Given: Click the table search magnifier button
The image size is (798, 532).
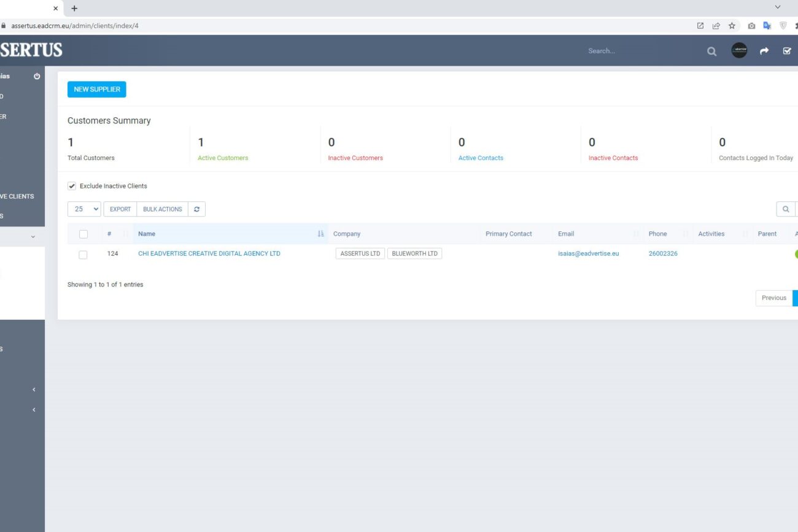Looking at the screenshot, I should [x=785, y=209].
